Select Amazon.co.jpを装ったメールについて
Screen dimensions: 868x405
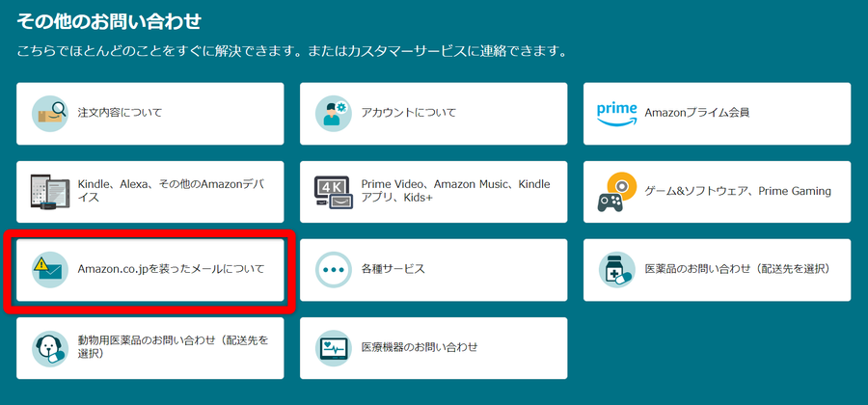150,270
